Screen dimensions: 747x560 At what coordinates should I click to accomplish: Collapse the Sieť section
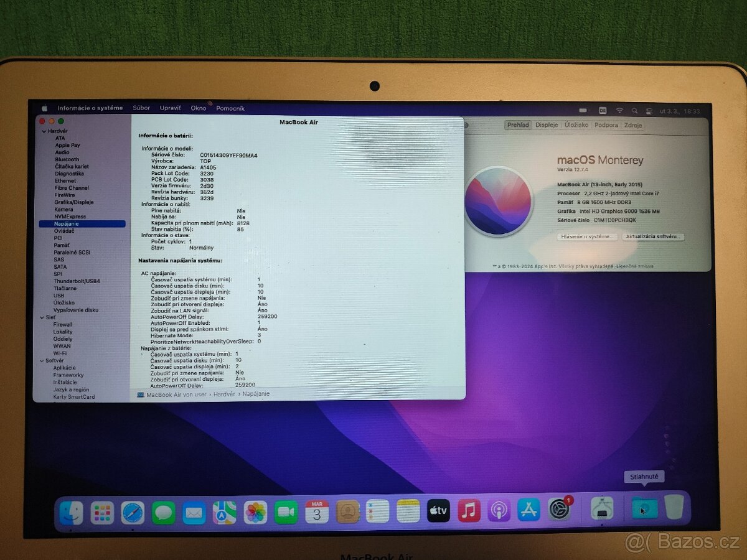(x=41, y=317)
